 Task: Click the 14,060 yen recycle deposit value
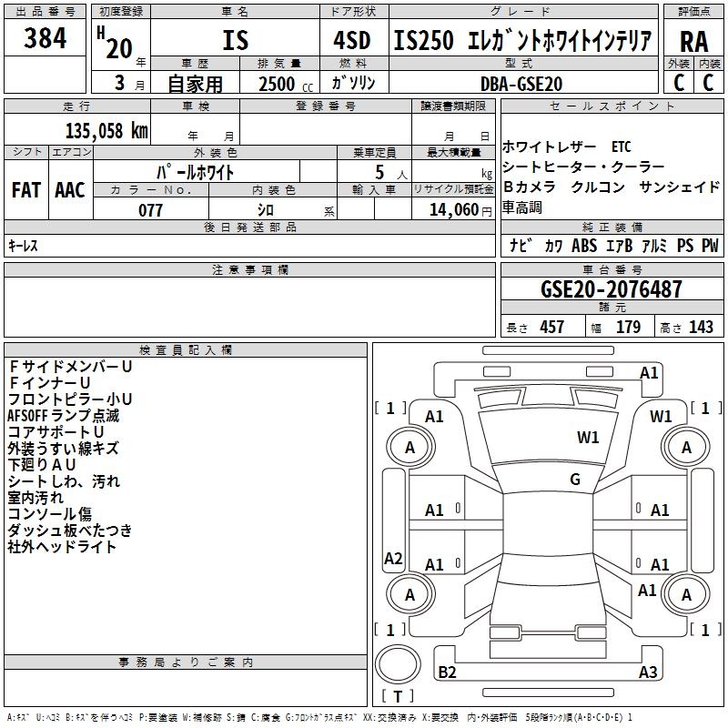coord(452,210)
